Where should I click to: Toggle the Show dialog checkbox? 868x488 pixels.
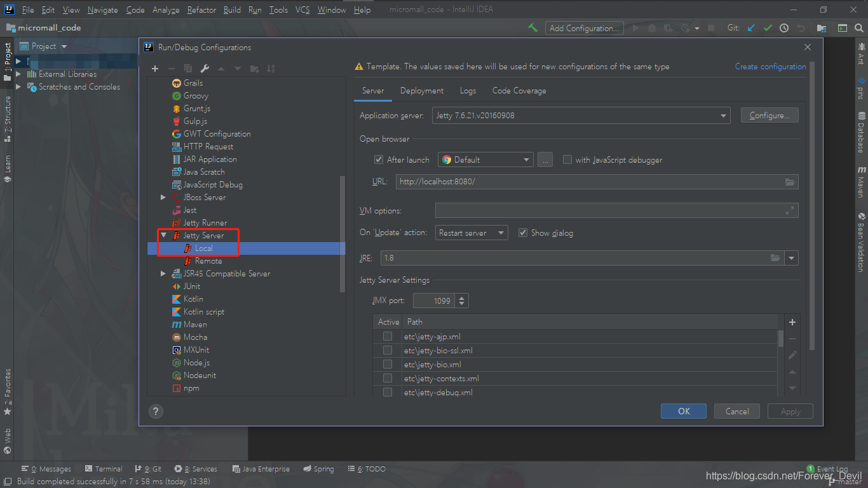tap(523, 233)
